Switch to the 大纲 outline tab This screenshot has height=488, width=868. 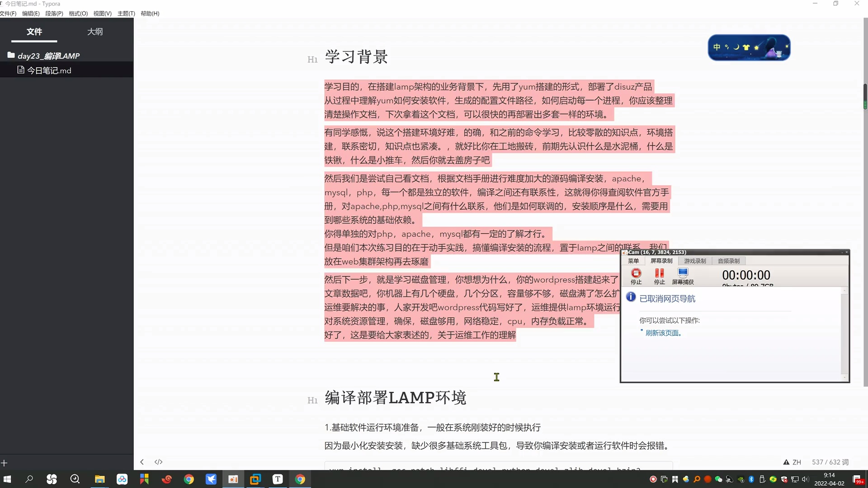pos(95,32)
